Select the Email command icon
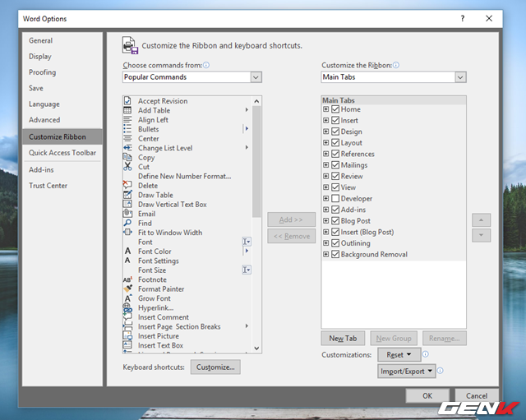Image resolution: width=526 pixels, height=420 pixels. click(x=127, y=214)
